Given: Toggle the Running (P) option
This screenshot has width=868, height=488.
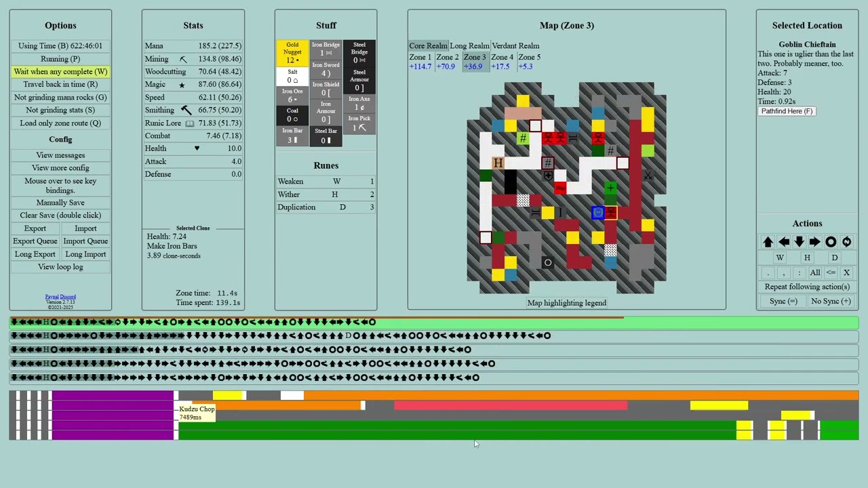Looking at the screenshot, I should [x=60, y=59].
